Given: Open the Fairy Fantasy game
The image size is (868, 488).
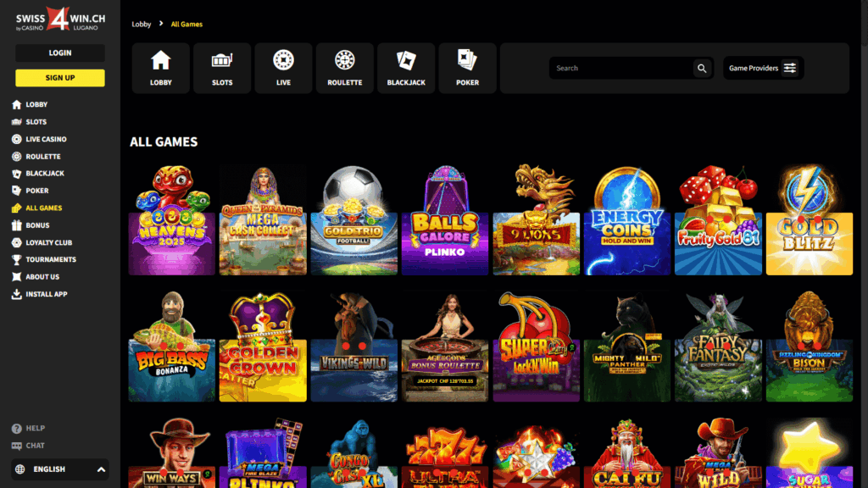Looking at the screenshot, I should (x=719, y=347).
